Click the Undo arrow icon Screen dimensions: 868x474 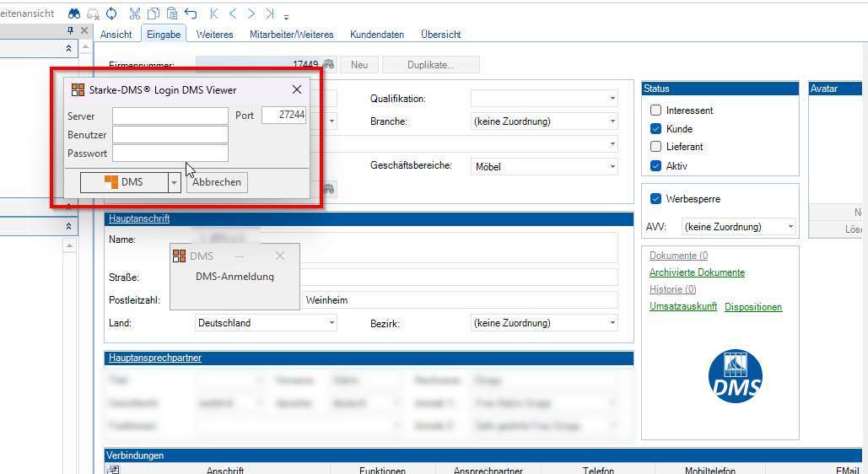click(191, 13)
